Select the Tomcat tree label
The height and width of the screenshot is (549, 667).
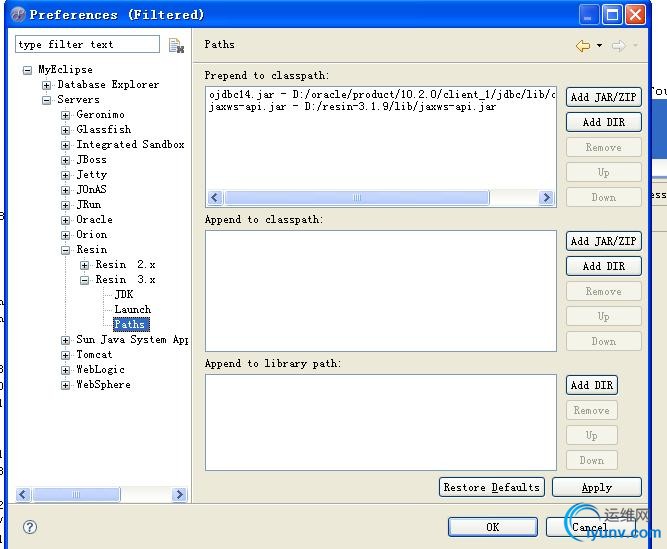(x=94, y=354)
